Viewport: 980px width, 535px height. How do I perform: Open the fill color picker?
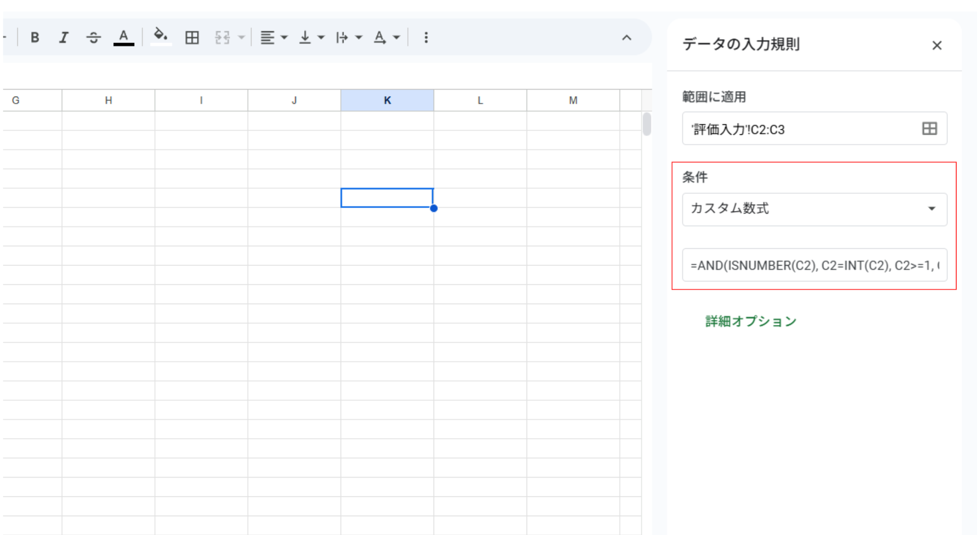click(160, 38)
